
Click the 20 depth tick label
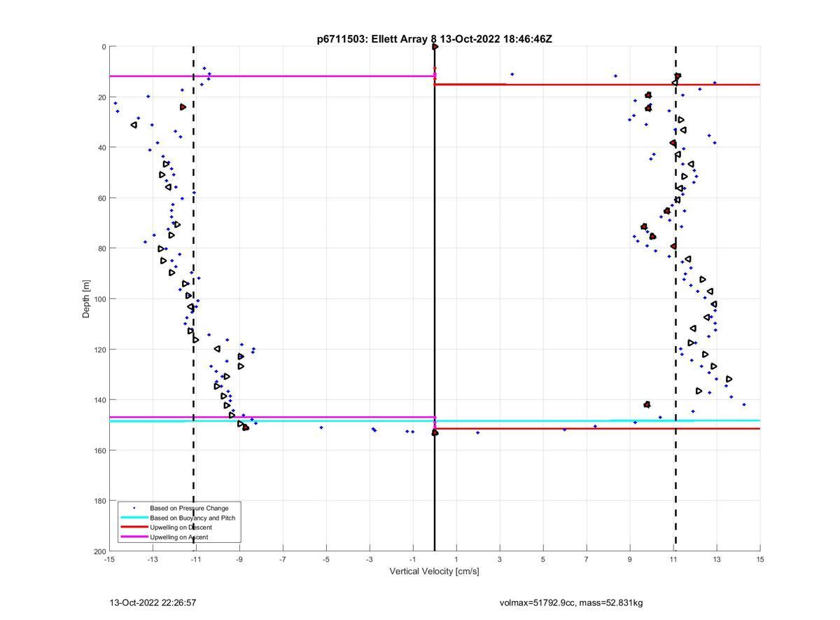coord(101,97)
